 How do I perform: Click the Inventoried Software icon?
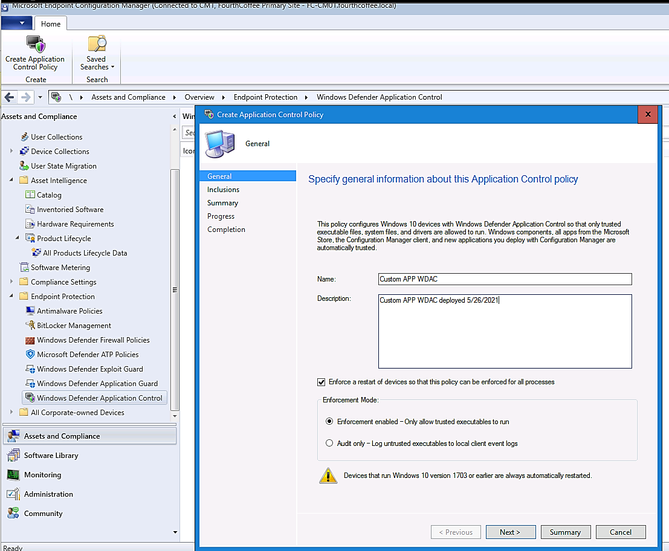[30, 210]
